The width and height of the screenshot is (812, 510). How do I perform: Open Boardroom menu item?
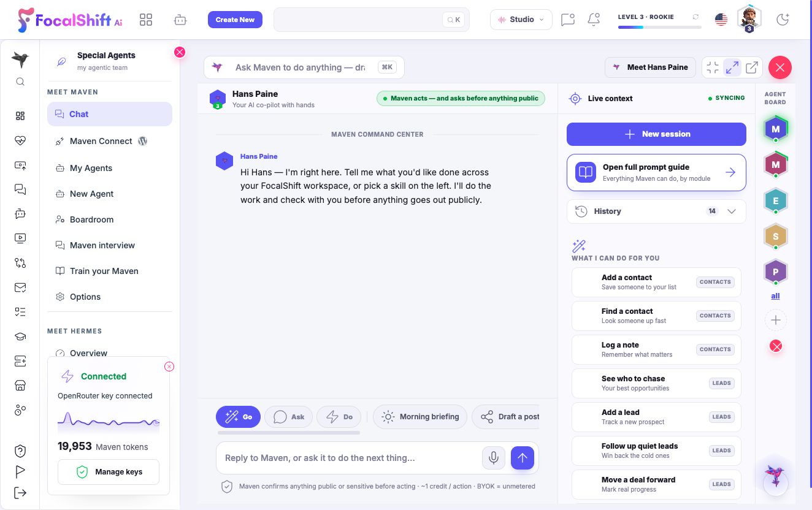click(110, 219)
